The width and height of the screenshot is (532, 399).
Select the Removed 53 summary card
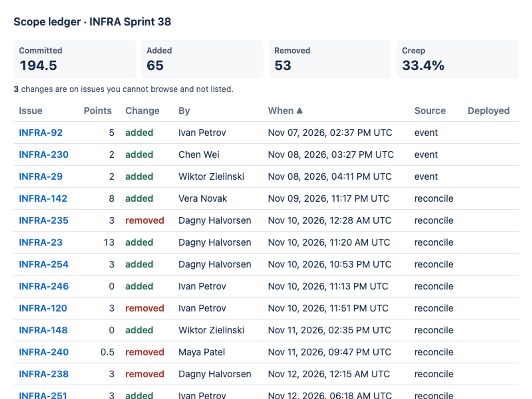point(330,59)
